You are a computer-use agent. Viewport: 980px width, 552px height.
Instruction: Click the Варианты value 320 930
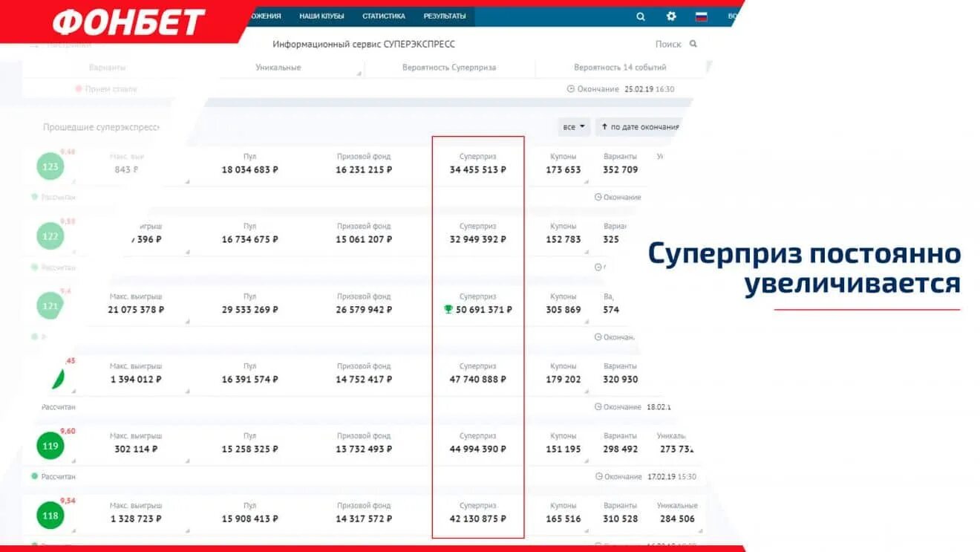(x=621, y=379)
